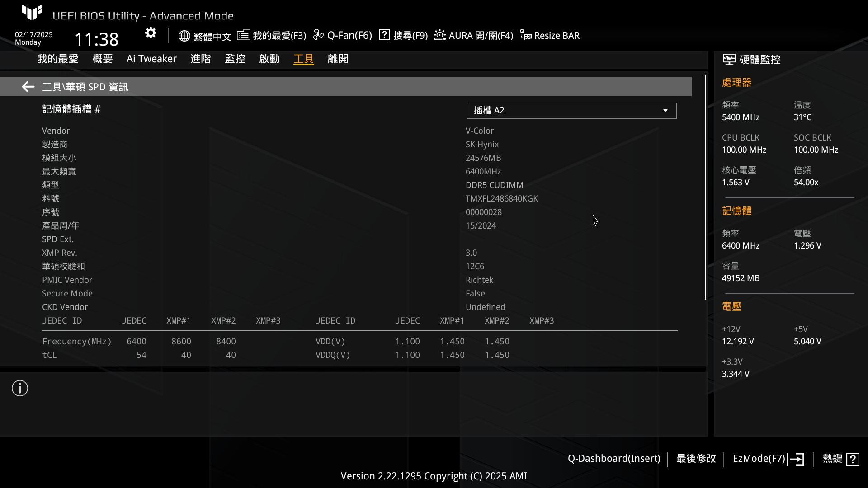Click the +12V reading 12.192 V
The width and height of the screenshot is (868, 488).
click(x=738, y=342)
